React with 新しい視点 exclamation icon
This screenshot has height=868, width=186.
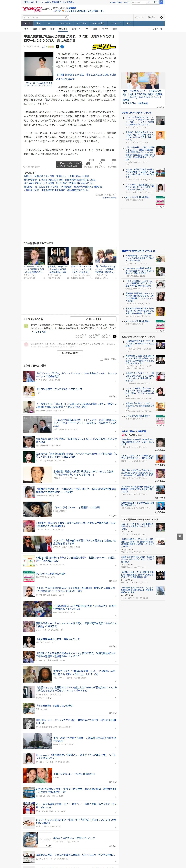[x=112, y=163]
